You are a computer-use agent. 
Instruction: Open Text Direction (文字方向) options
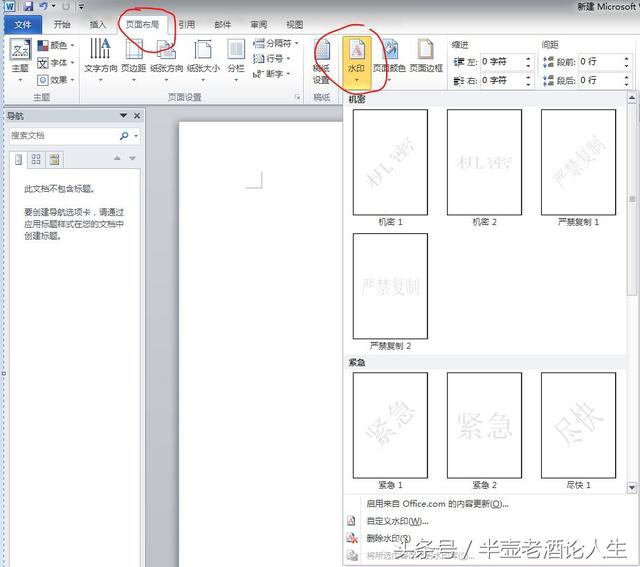100,60
